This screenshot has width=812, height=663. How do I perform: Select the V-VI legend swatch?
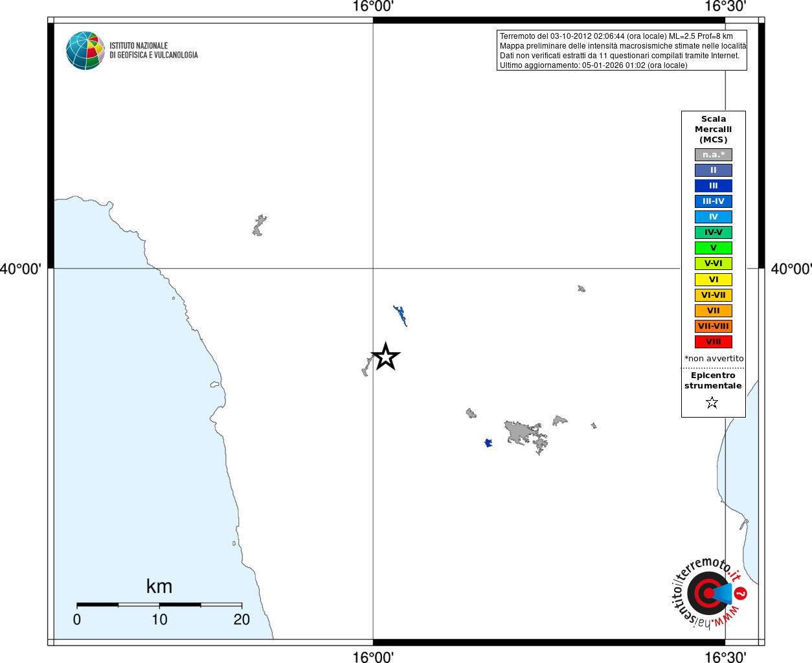(714, 264)
